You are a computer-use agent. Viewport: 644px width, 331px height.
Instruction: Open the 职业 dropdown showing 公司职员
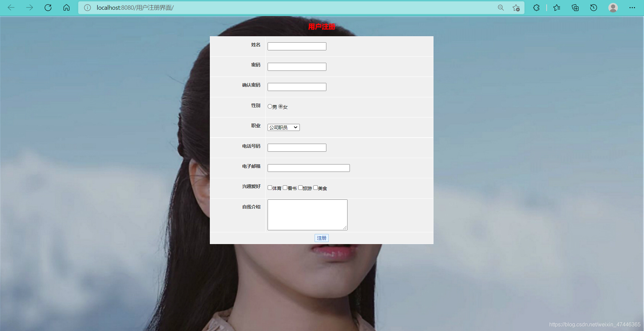point(284,128)
